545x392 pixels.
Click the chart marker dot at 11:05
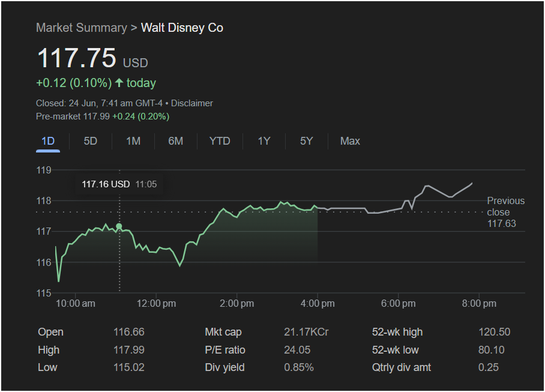[x=119, y=226]
